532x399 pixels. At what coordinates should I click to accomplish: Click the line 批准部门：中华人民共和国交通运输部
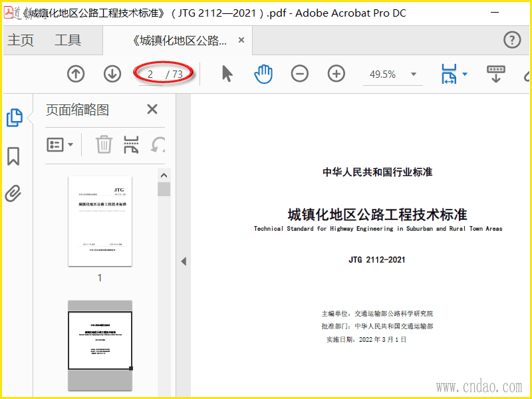coord(377,327)
